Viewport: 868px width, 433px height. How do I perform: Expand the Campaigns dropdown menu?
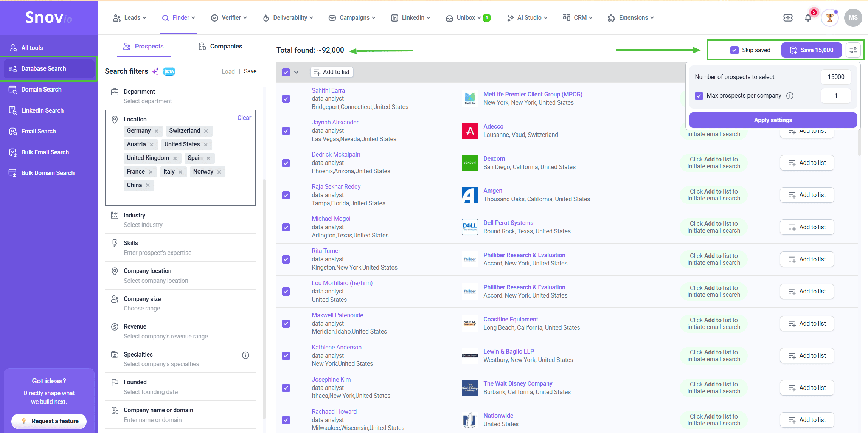[x=352, y=18]
